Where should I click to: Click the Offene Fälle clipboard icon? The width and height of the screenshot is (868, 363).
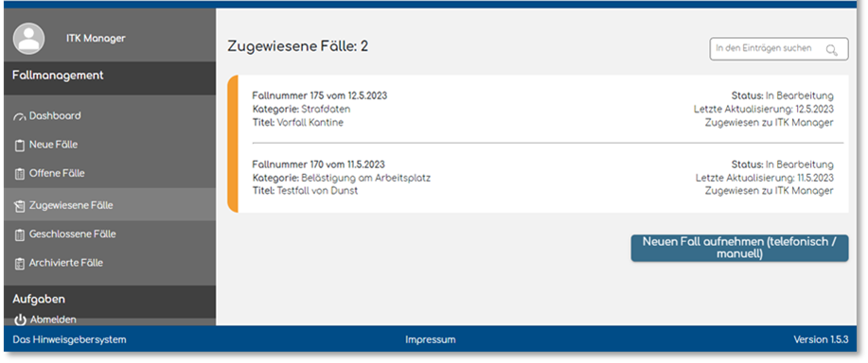click(x=20, y=174)
